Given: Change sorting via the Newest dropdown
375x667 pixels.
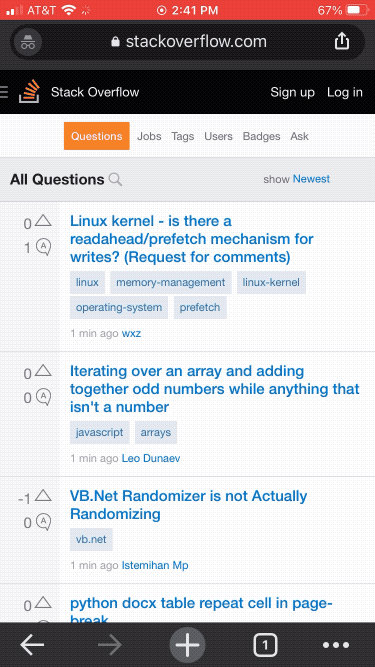Looking at the screenshot, I should (311, 179).
